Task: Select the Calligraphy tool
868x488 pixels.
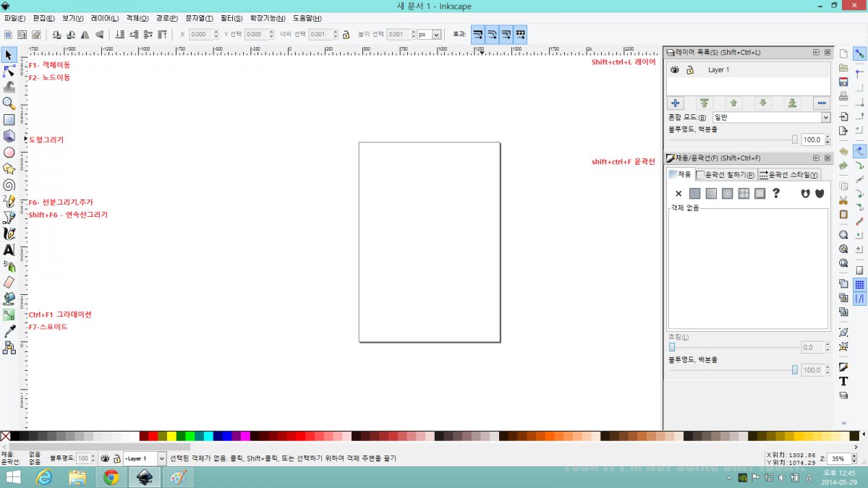Action: [9, 234]
